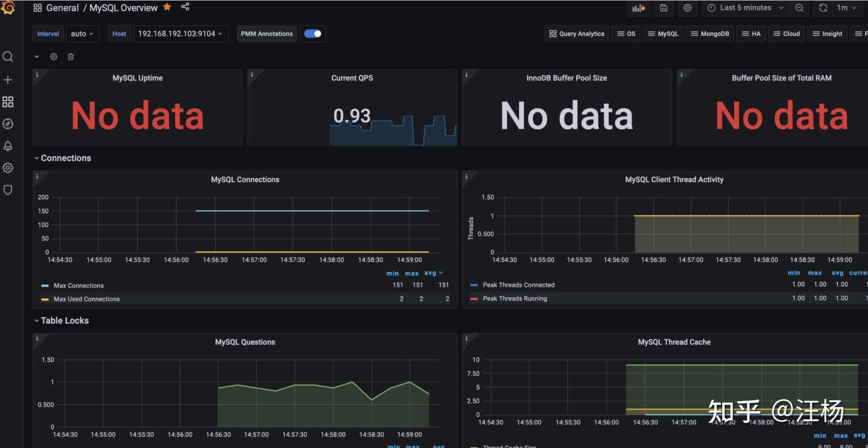
Task: Collapse the top row chevron
Action: (37, 57)
